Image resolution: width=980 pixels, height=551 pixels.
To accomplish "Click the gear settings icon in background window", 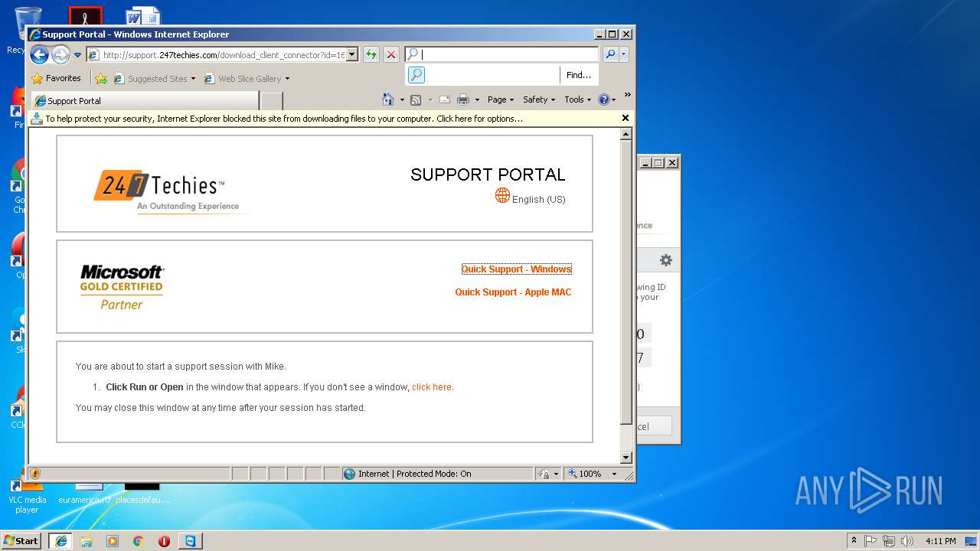I will 666,260.
